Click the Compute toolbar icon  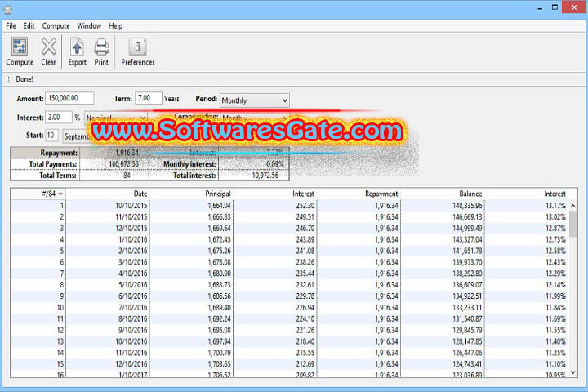(20, 51)
